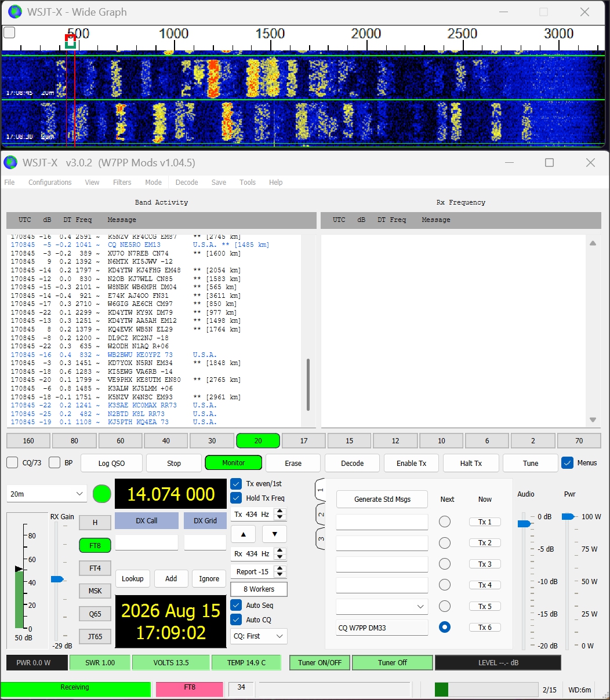Select the Next radio button for Tx 6
Image resolution: width=610 pixels, height=700 pixels.
[445, 627]
